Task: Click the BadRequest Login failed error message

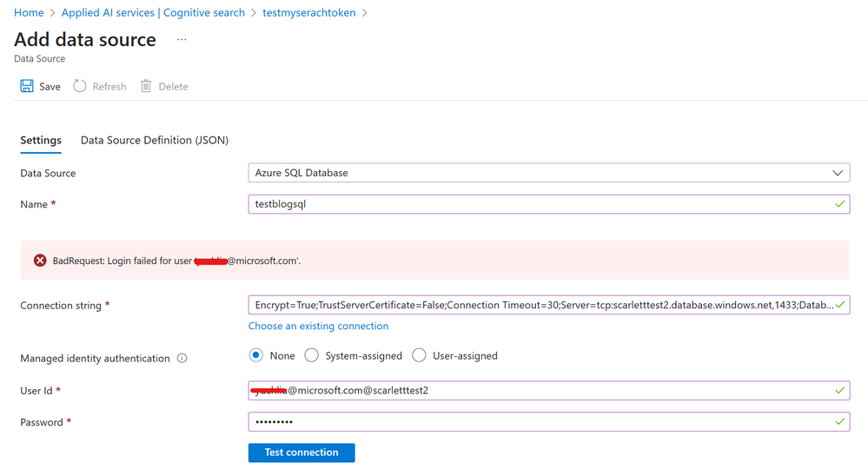Action: (176, 261)
